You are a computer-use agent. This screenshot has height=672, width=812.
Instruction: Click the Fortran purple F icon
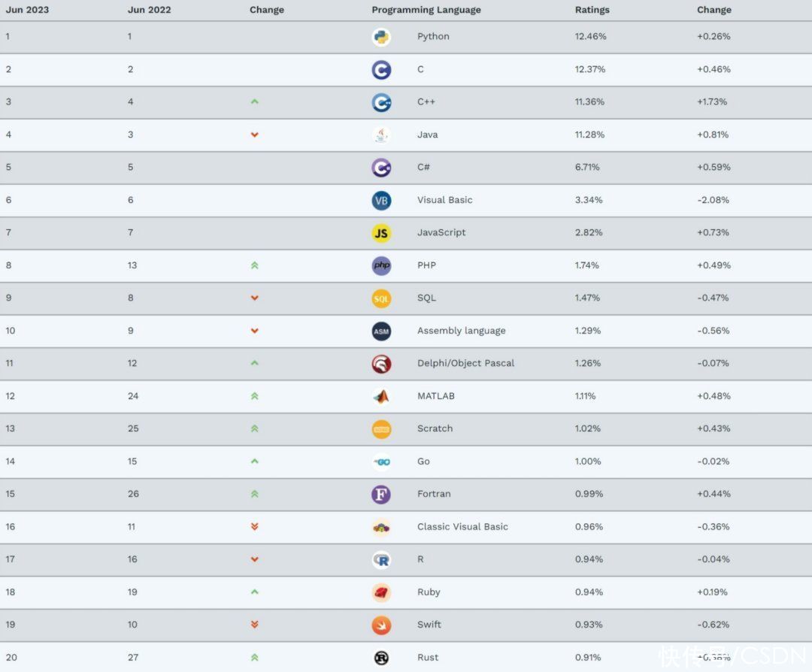381,495
